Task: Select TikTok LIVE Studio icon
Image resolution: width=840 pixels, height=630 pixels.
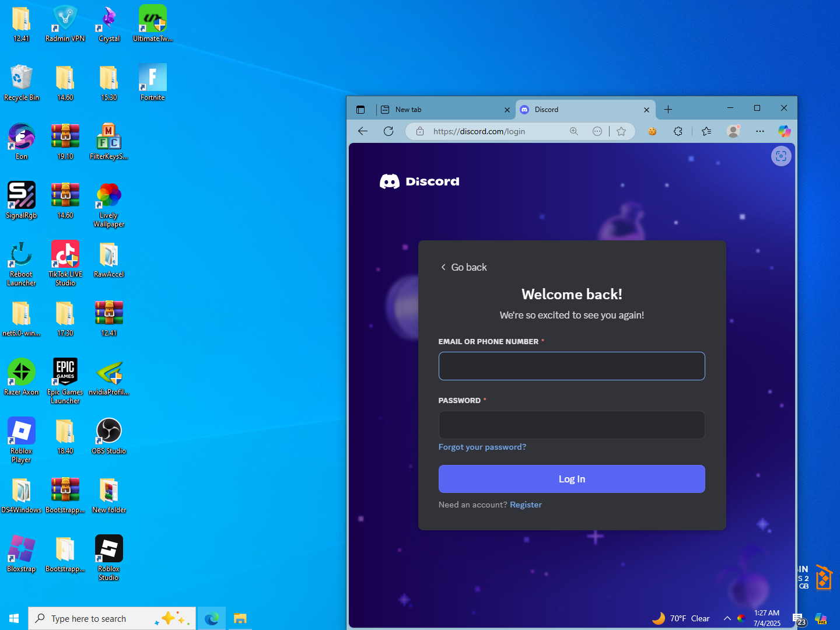Action: point(65,264)
